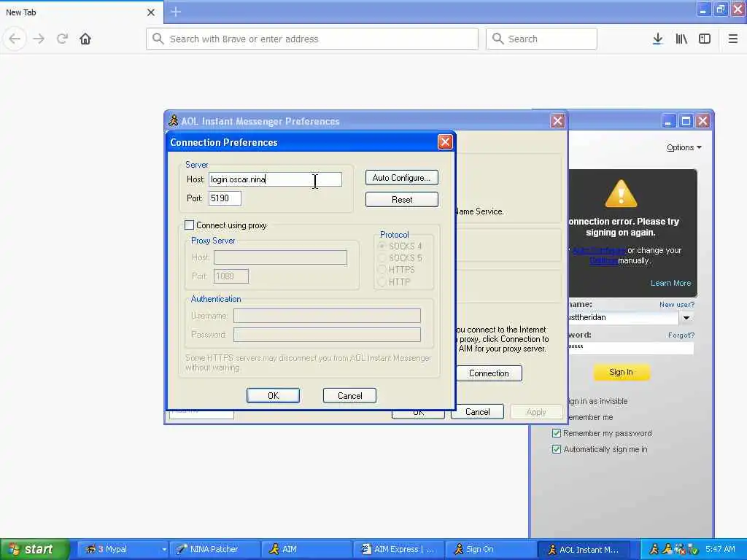Focus the browser address bar
Viewport: 747px width, 560px height.
pyautogui.click(x=312, y=39)
